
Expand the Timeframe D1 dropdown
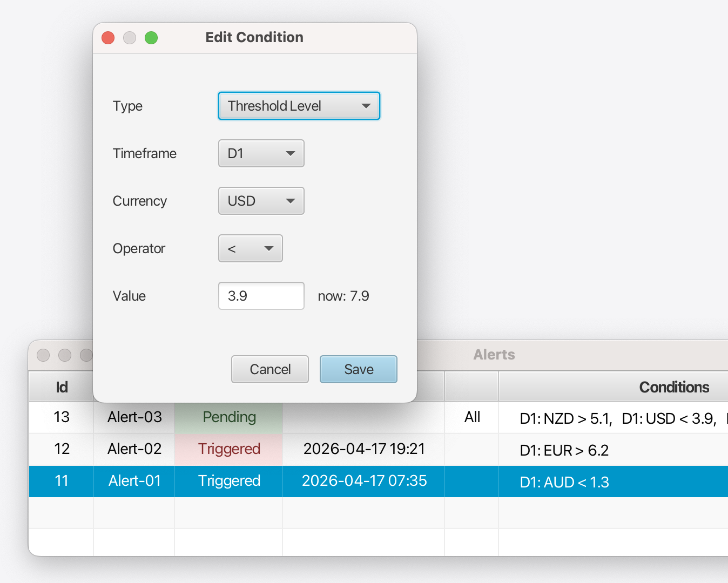coord(261,153)
